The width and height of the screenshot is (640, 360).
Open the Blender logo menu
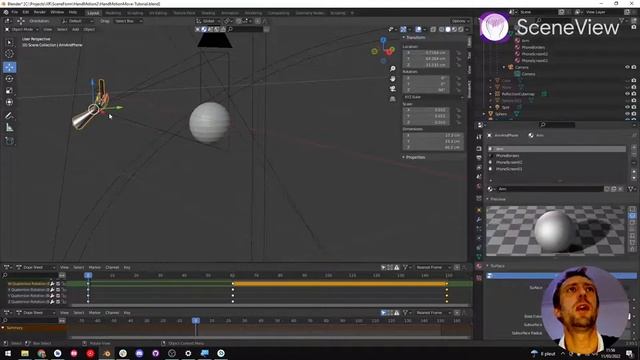6,12
